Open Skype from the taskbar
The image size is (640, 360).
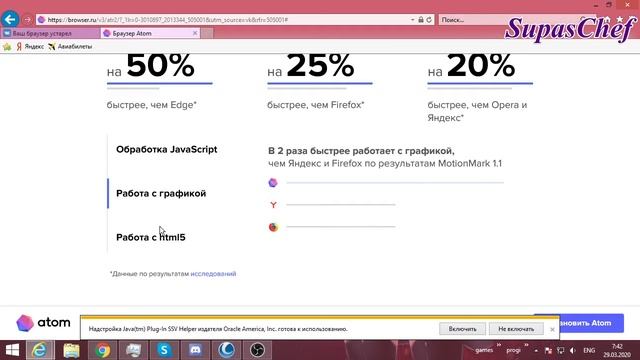(x=164, y=350)
